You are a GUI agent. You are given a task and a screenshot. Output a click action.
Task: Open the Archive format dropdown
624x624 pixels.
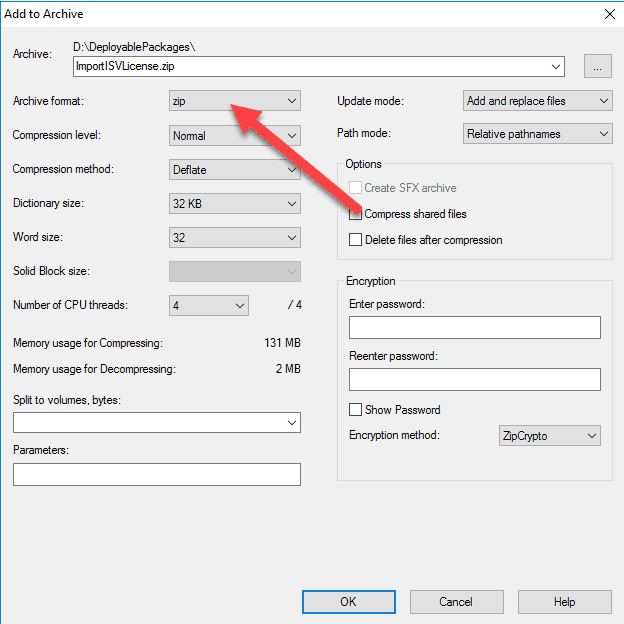click(234, 101)
